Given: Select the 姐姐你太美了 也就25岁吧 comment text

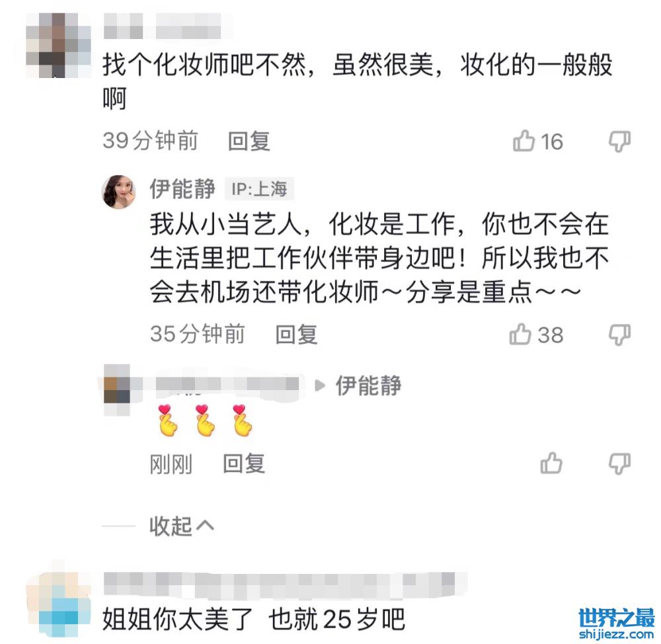Looking at the screenshot, I should coord(254,619).
